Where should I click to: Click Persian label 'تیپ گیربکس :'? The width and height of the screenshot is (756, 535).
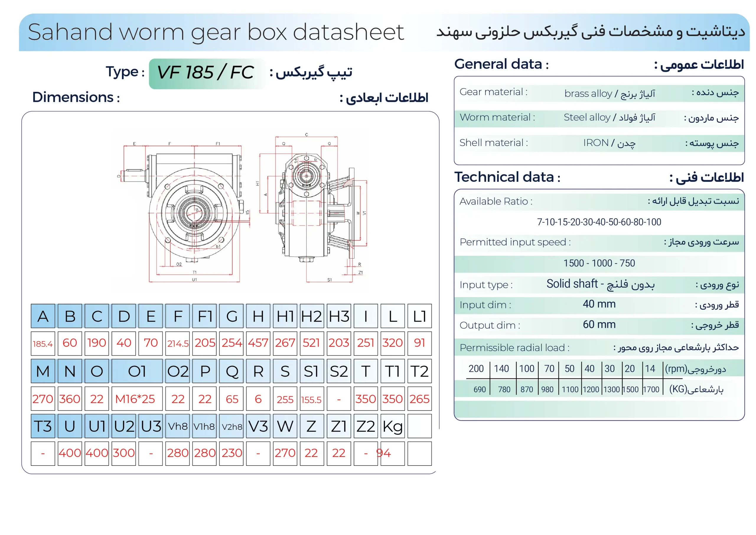[x=311, y=72]
